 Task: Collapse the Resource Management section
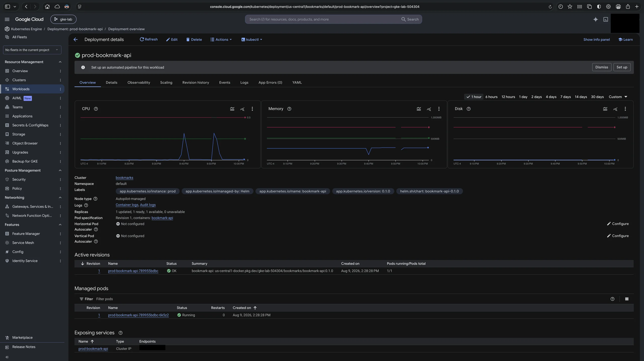pos(60,62)
